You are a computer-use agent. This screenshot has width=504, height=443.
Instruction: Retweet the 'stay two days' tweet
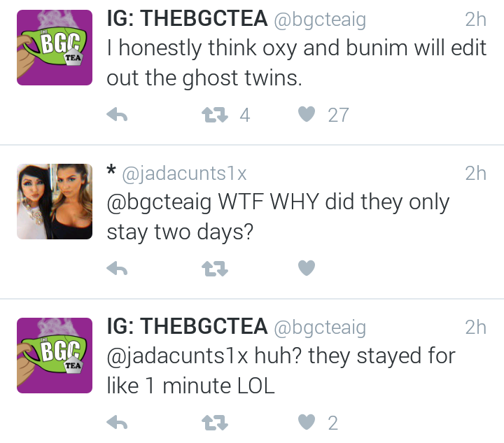215,269
